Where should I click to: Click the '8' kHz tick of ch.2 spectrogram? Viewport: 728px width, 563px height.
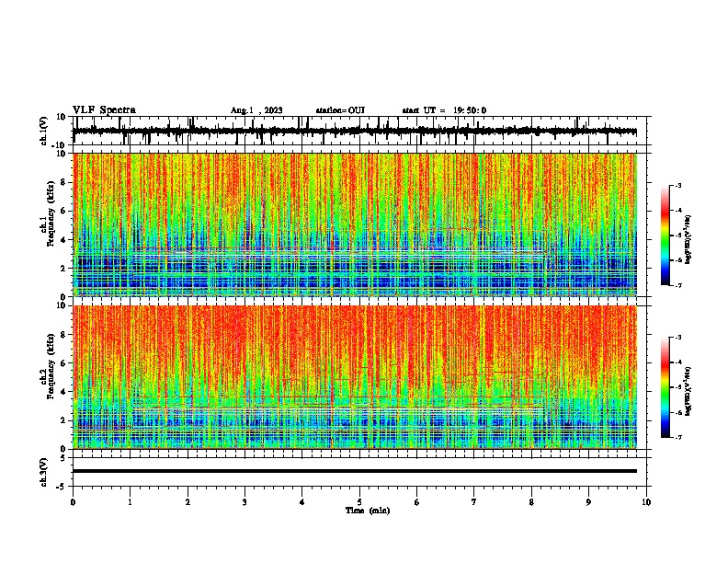64,335
